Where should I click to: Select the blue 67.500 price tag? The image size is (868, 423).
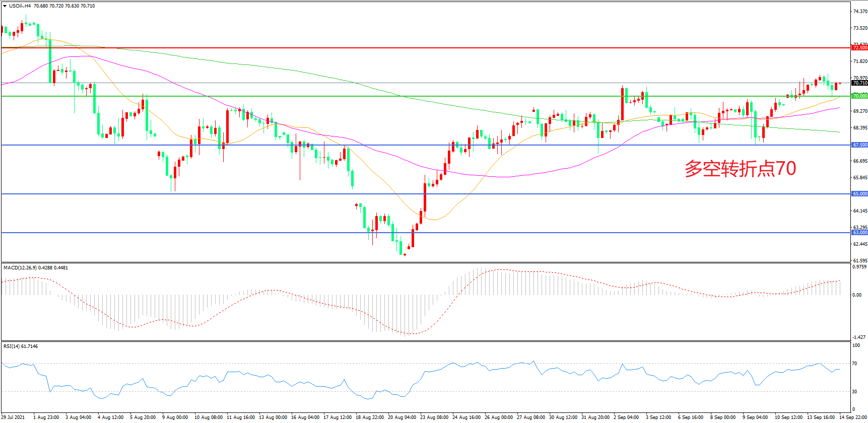click(859, 145)
